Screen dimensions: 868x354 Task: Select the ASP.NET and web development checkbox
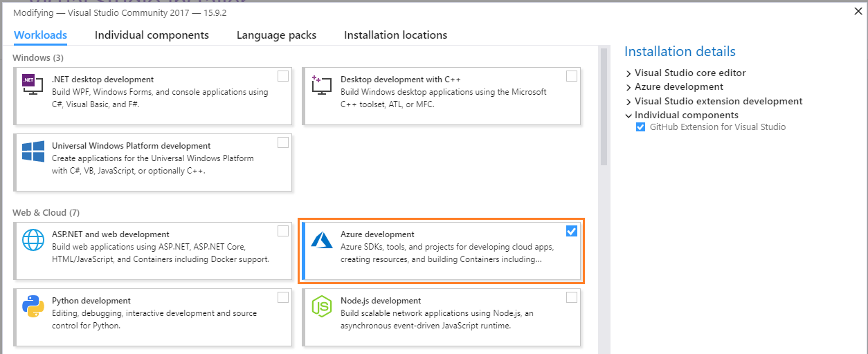click(x=283, y=231)
